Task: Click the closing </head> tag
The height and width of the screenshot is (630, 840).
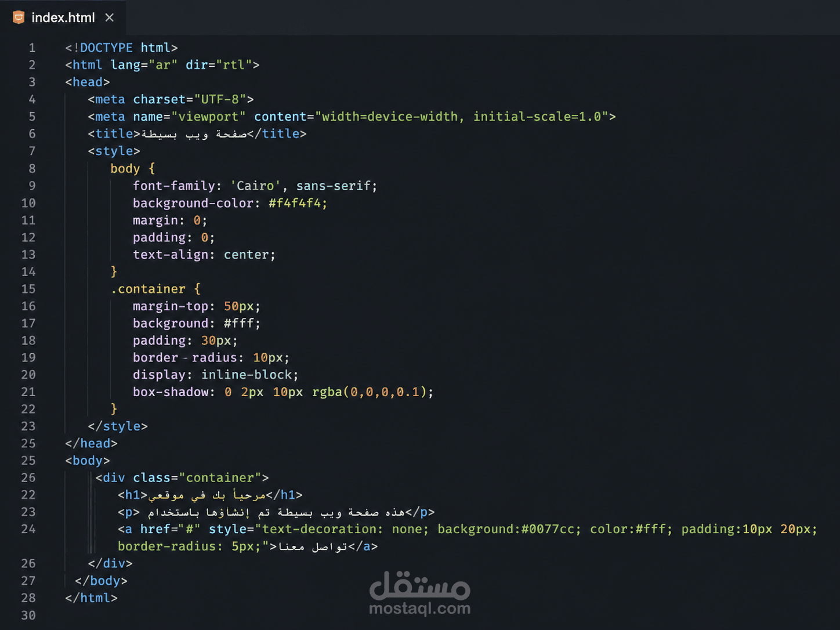Action: [91, 443]
